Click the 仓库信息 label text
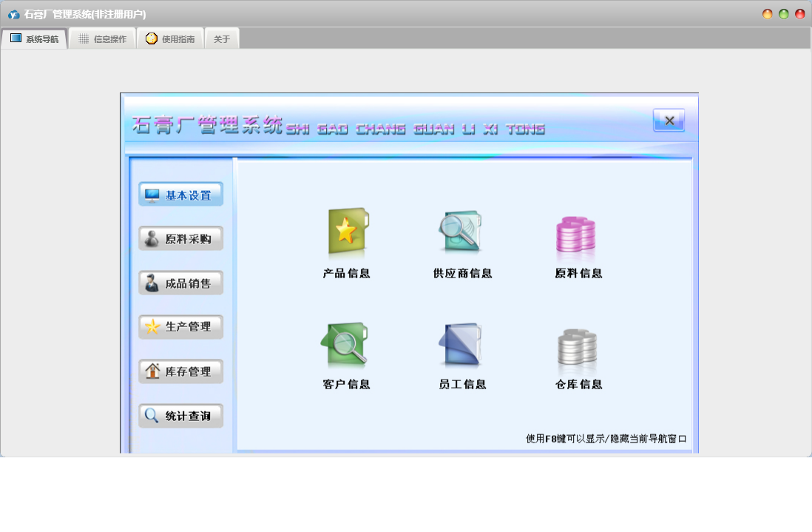The height and width of the screenshot is (532, 812). [x=578, y=384]
